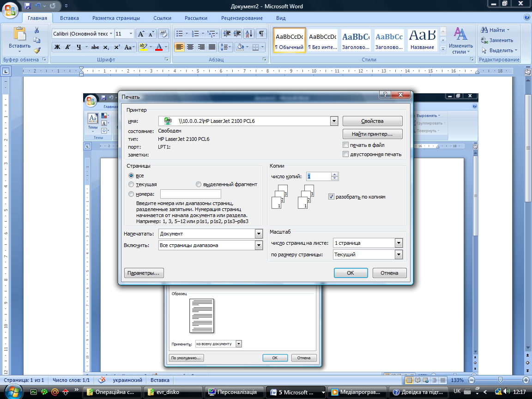Screen dimensions: 532x399
Task: Center paragraph text
Action: click(190, 47)
